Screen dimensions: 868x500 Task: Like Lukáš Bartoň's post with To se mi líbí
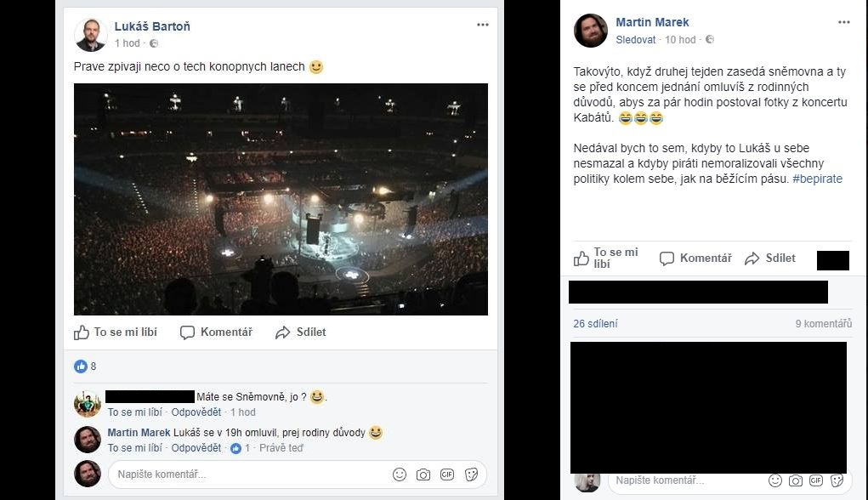[x=116, y=332]
